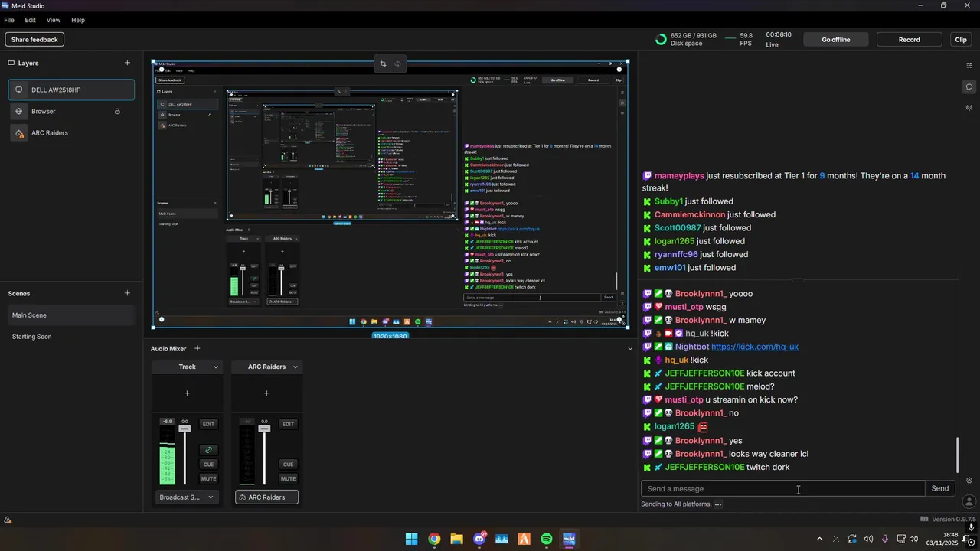This screenshot has height=551, width=980.
Task: Open chat settings gear icon
Action: pyautogui.click(x=969, y=481)
